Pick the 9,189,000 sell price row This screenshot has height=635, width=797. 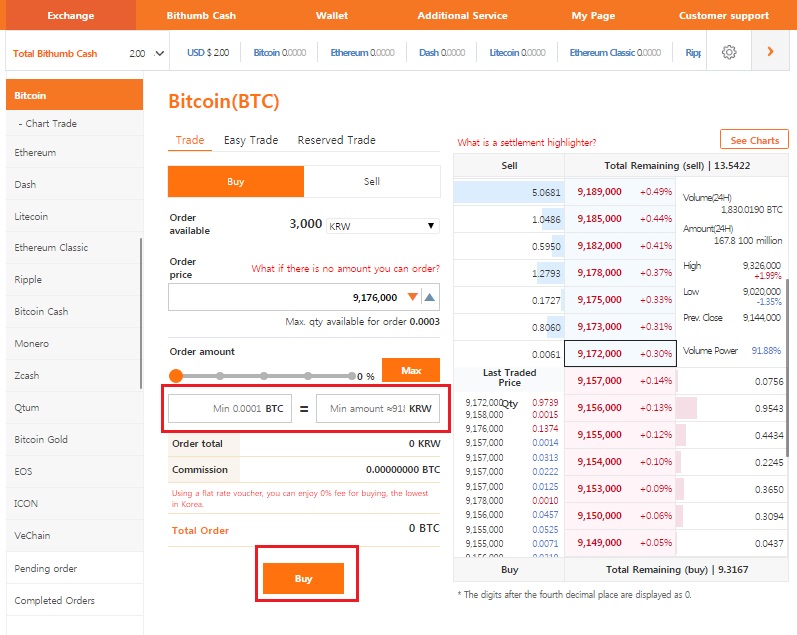[x=620, y=192]
